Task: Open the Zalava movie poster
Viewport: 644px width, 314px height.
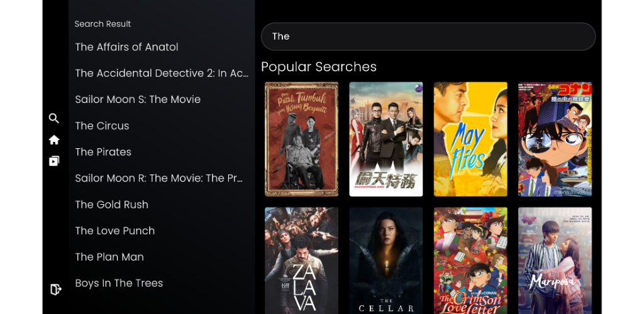Action: point(301,261)
